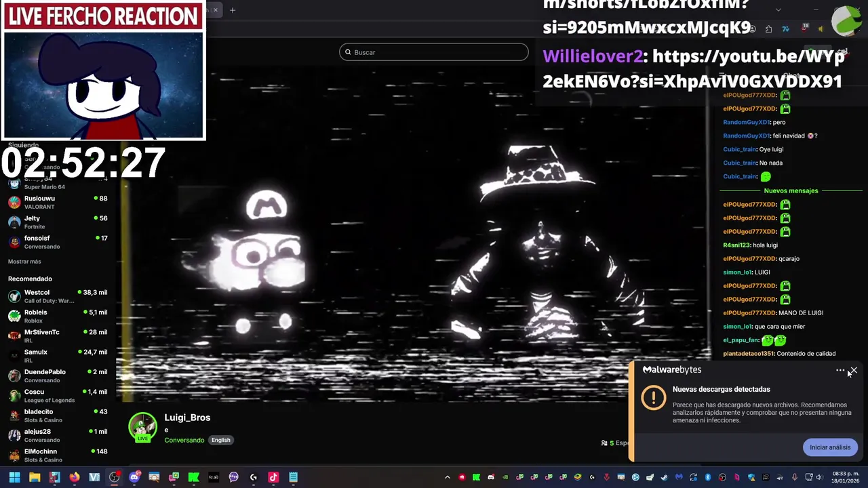
Task: Click the Buscar search field
Action: 434,52
